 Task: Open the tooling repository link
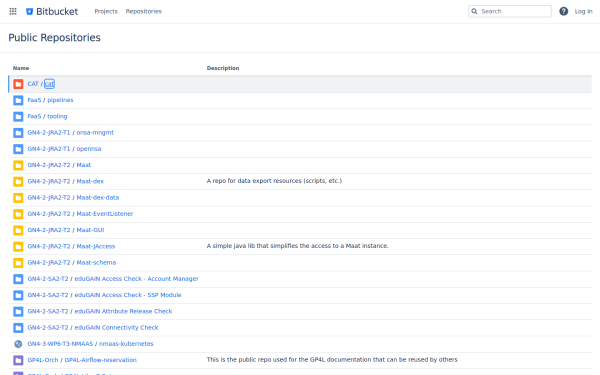pyautogui.click(x=57, y=116)
